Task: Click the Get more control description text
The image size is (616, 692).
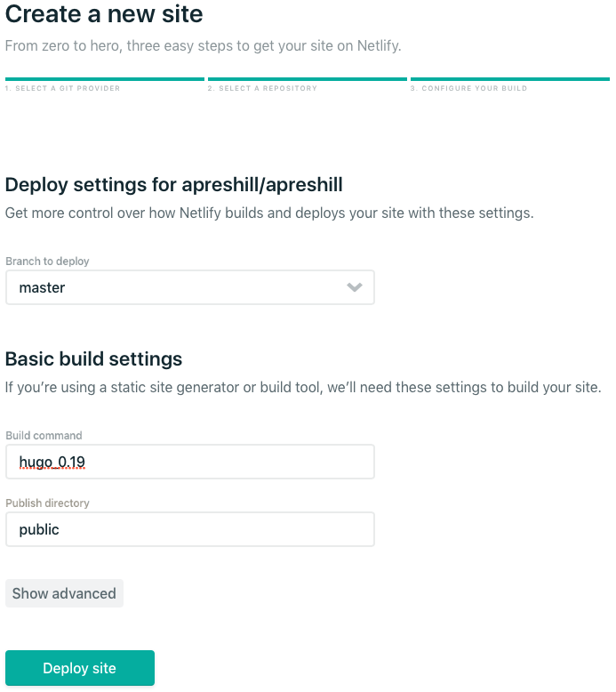Action: pyautogui.click(x=269, y=213)
